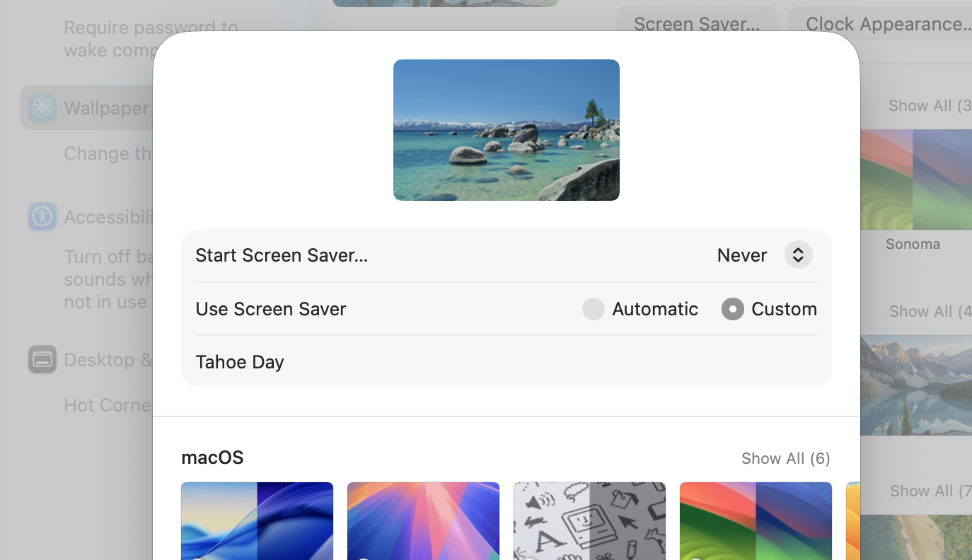Click the Use Screen Saver label
This screenshot has width=972, height=560.
[271, 309]
